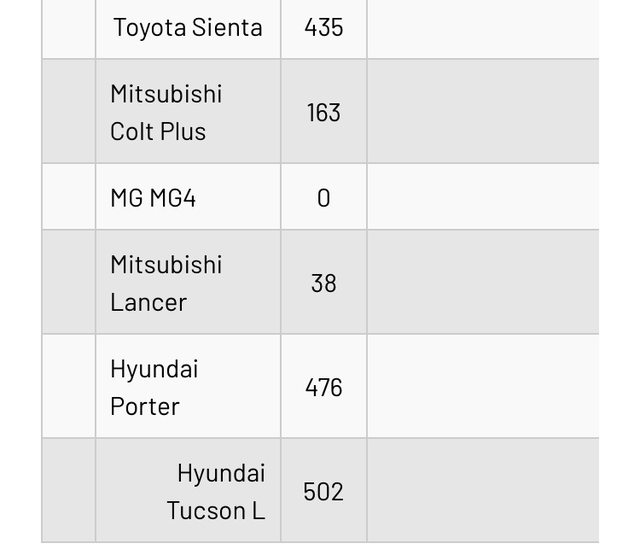Click the Toyota Sienta cell
The width and height of the screenshot is (640, 555).
click(x=187, y=27)
